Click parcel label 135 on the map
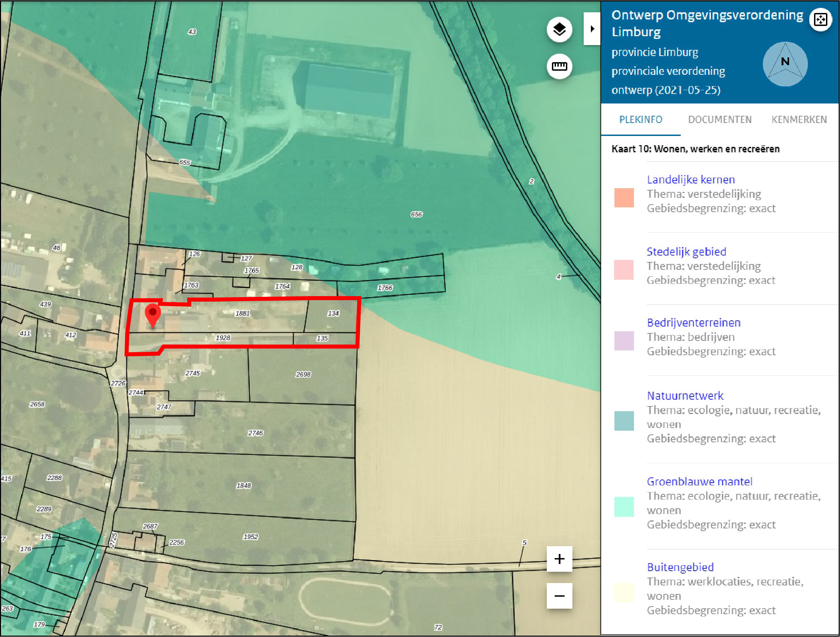The width and height of the screenshot is (840, 637). click(x=322, y=338)
